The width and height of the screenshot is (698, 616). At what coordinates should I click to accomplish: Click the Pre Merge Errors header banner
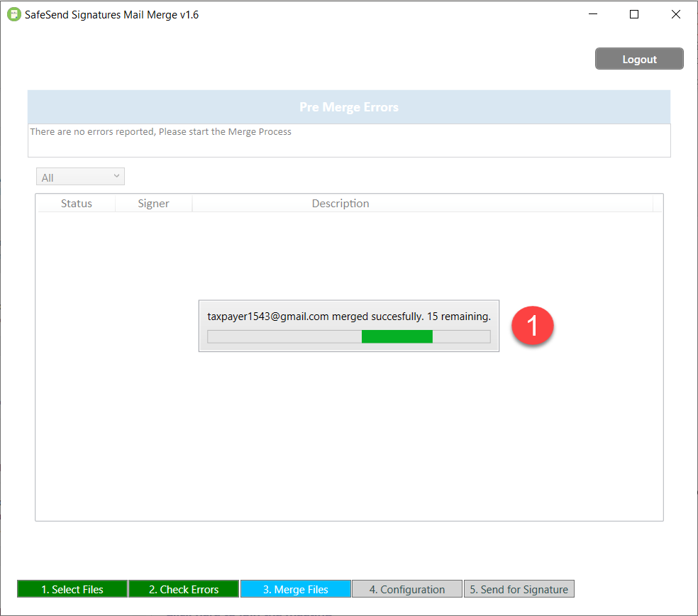pos(348,107)
